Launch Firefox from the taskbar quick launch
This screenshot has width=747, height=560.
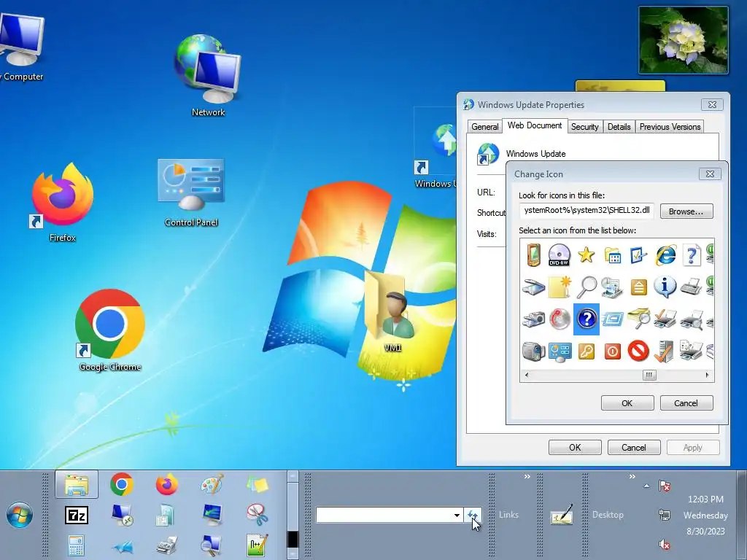pos(167,485)
